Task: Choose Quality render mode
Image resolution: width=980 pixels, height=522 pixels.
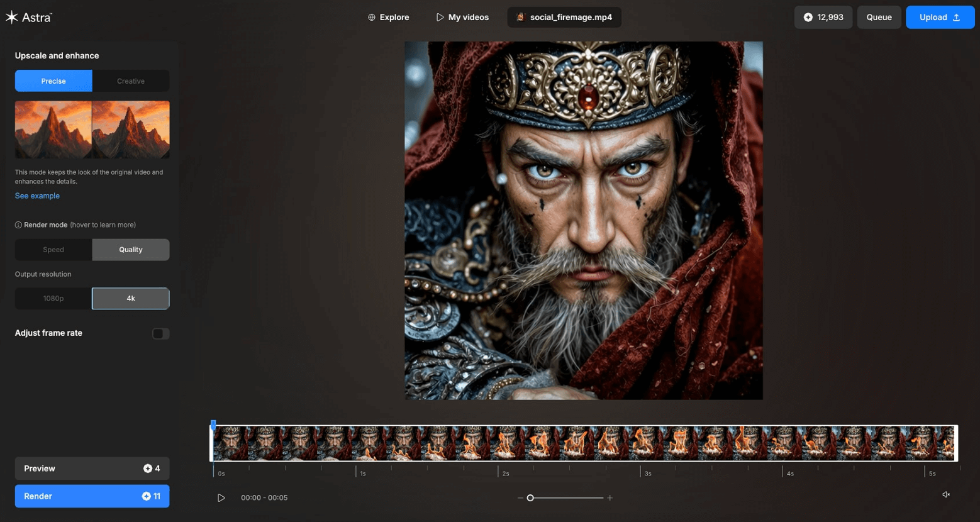Action: point(131,250)
